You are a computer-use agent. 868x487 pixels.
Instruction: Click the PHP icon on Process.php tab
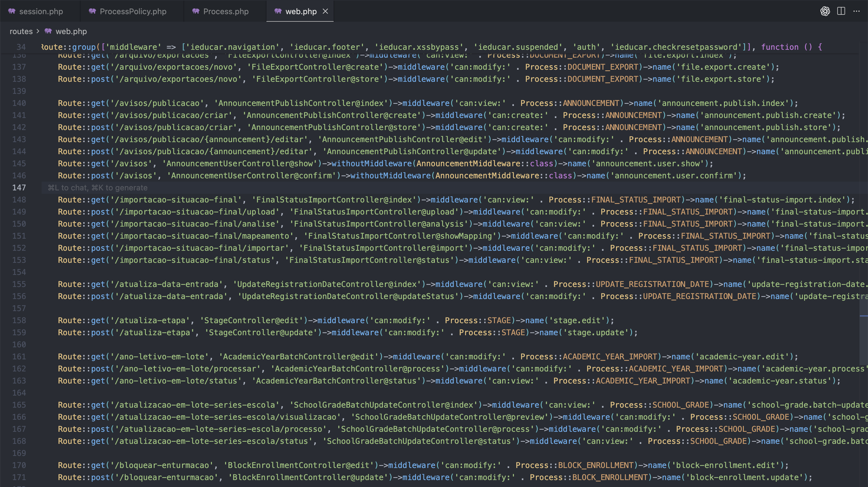click(196, 11)
